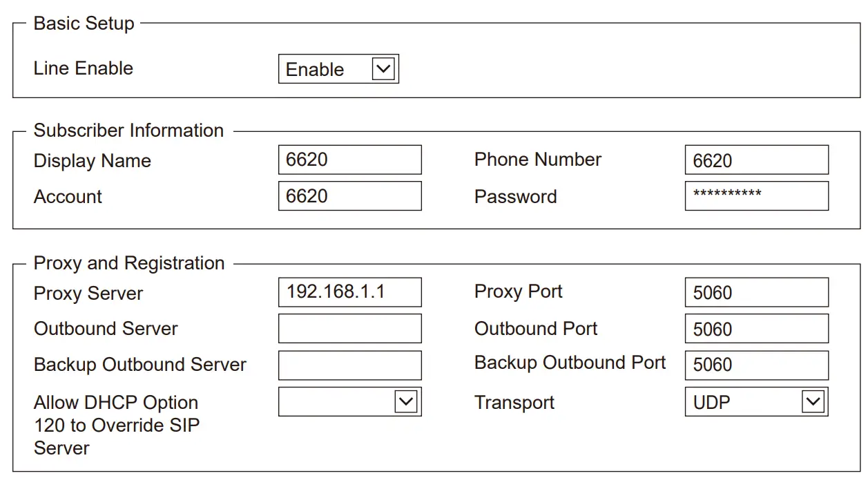Viewport: 868px width, 478px height.
Task: Click the UDP value in Transport
Action: [712, 403]
